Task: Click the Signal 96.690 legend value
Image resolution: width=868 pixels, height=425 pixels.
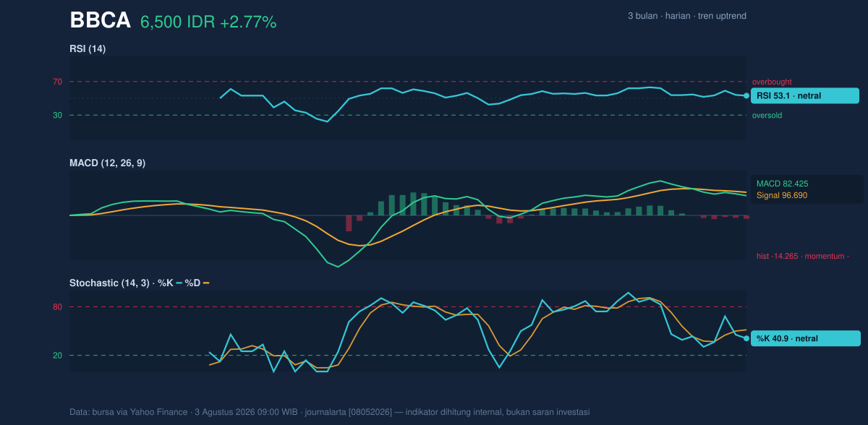Action: [x=782, y=195]
